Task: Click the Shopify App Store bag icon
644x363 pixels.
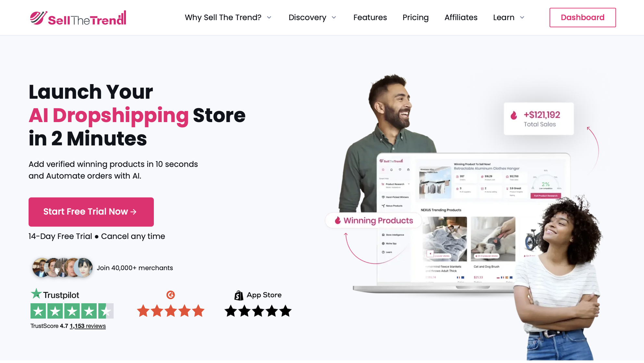Action: tap(239, 295)
